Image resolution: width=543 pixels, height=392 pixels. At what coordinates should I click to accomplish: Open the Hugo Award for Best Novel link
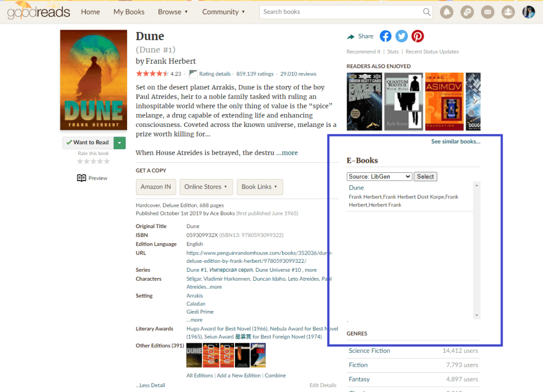point(227,329)
